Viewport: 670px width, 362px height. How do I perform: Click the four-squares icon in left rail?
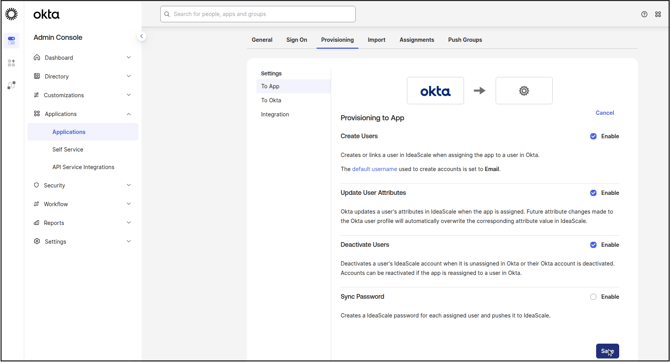pos(12,63)
